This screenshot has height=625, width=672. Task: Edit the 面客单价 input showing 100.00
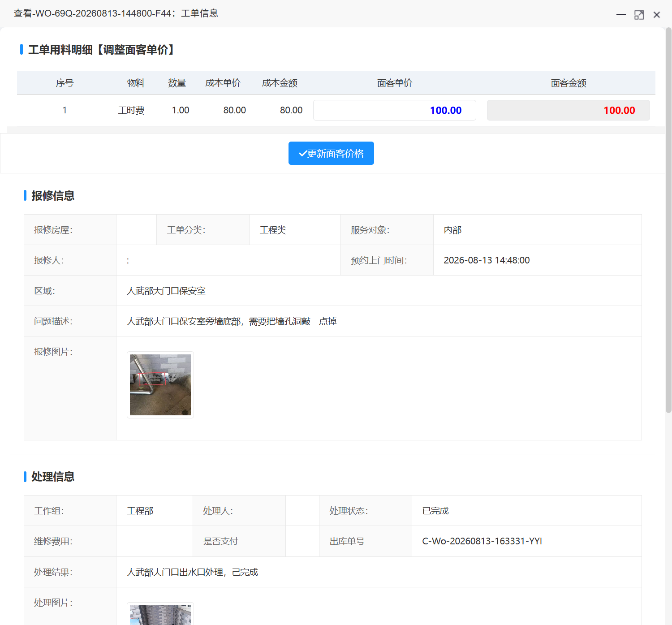tap(394, 110)
